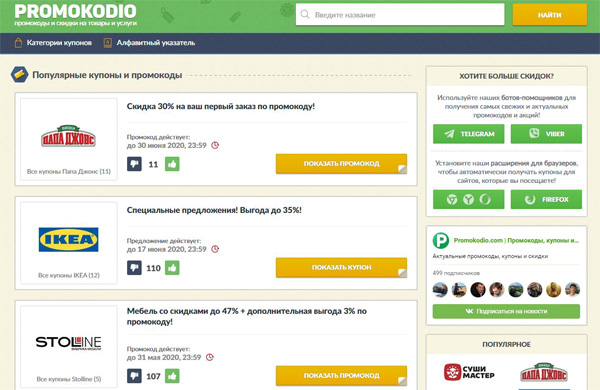Open Суши Мастер in Популярное section
Image resolution: width=600 pixels, height=390 pixels.
tap(469, 372)
